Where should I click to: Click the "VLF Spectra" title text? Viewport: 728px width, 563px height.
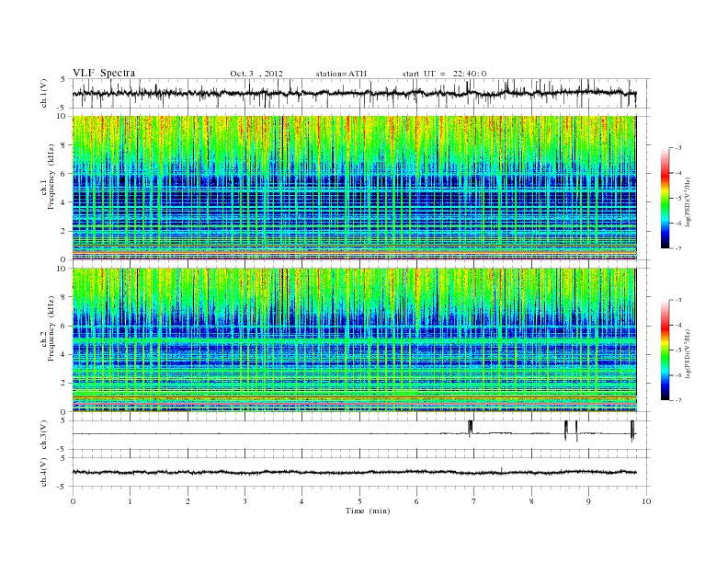pyautogui.click(x=104, y=73)
